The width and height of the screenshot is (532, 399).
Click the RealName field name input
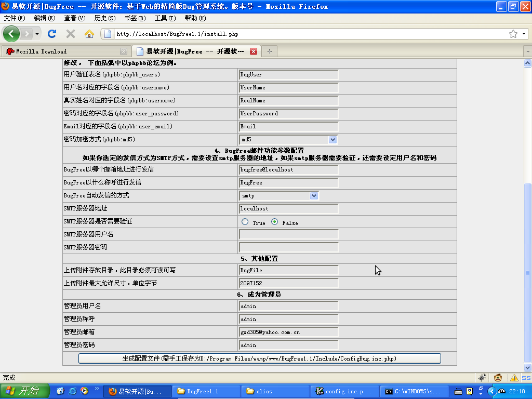click(289, 100)
